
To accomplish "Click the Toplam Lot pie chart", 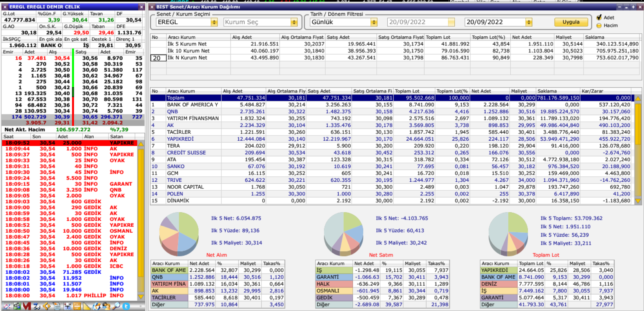I will click(x=508, y=234).
